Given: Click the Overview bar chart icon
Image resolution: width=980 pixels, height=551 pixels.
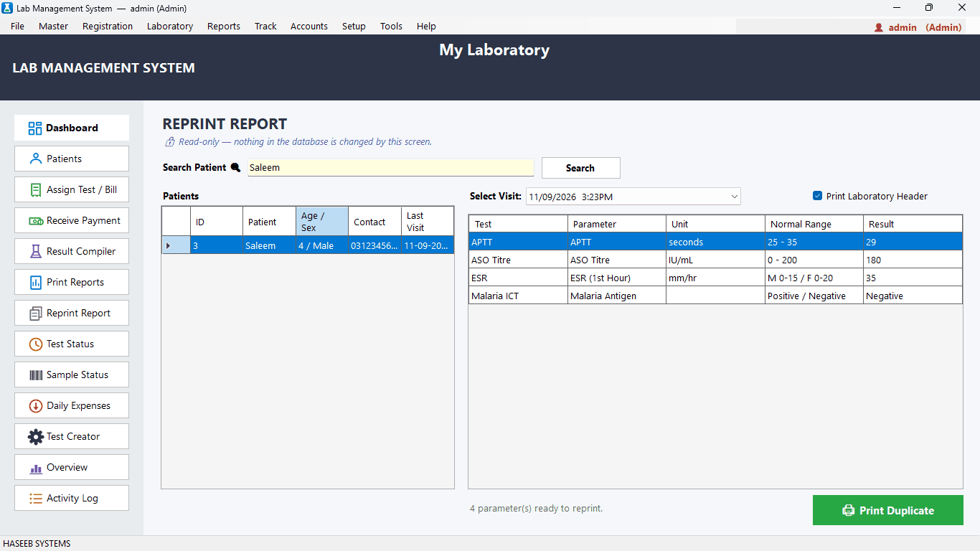Looking at the screenshot, I should point(35,468).
